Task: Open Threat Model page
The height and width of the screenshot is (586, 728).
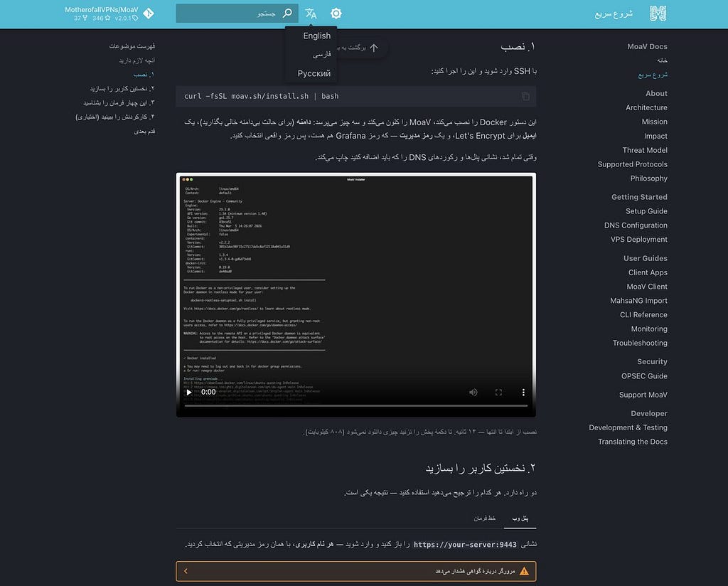Action: tap(645, 150)
